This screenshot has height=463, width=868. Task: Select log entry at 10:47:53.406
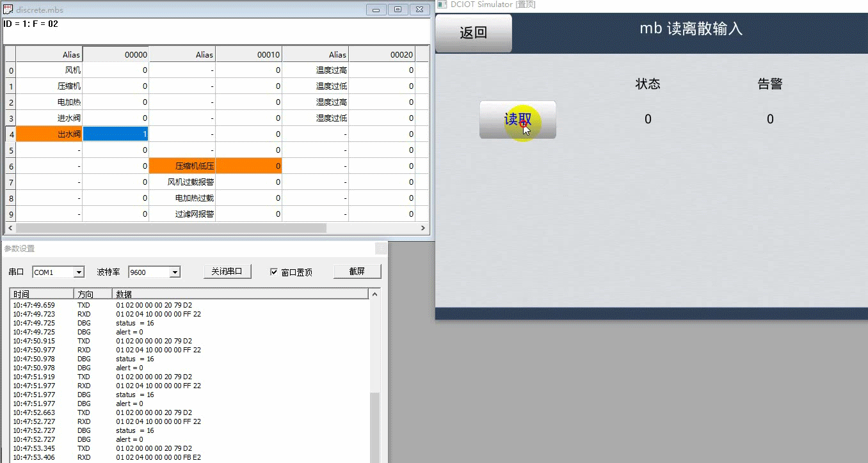click(x=190, y=457)
